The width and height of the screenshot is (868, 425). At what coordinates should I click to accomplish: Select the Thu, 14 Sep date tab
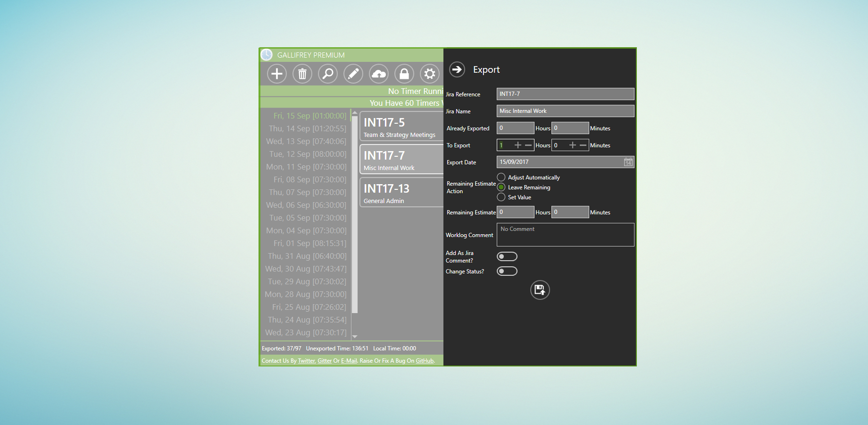pos(307,128)
